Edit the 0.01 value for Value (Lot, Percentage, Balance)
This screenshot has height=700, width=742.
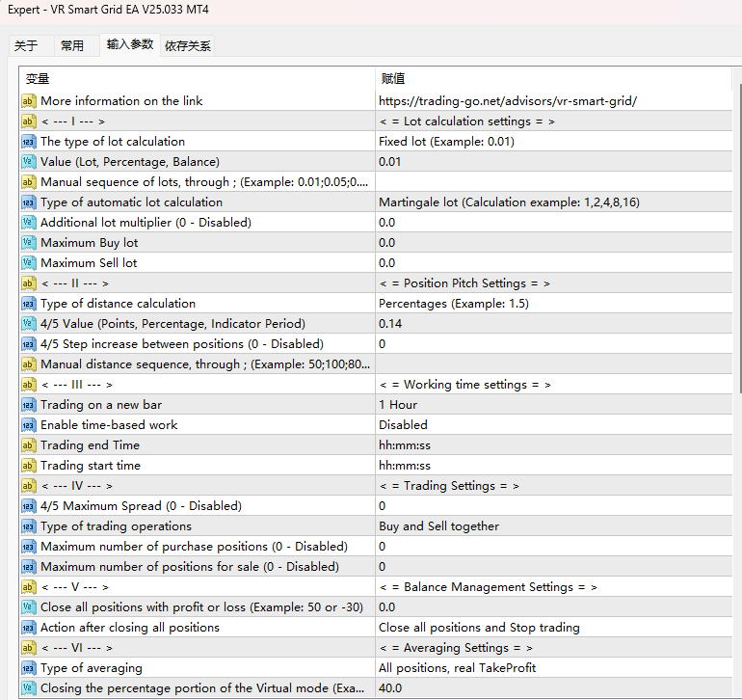click(554, 162)
